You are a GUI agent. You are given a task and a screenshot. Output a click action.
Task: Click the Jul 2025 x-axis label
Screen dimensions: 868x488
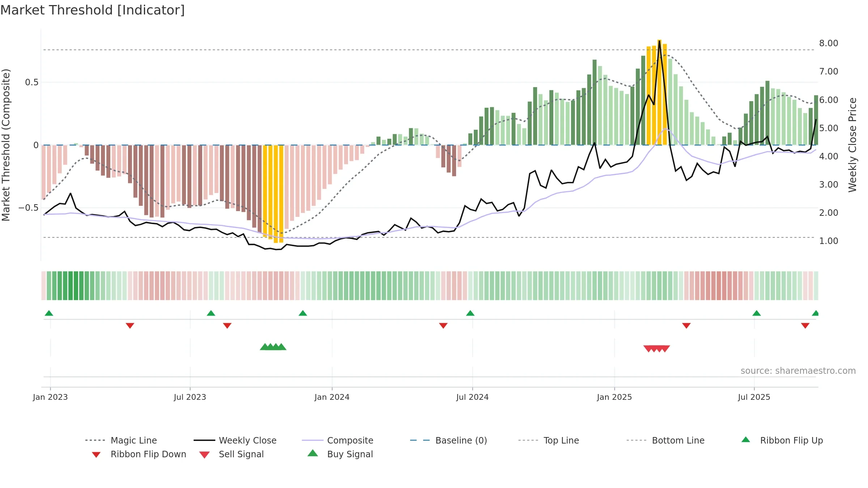coord(754,397)
